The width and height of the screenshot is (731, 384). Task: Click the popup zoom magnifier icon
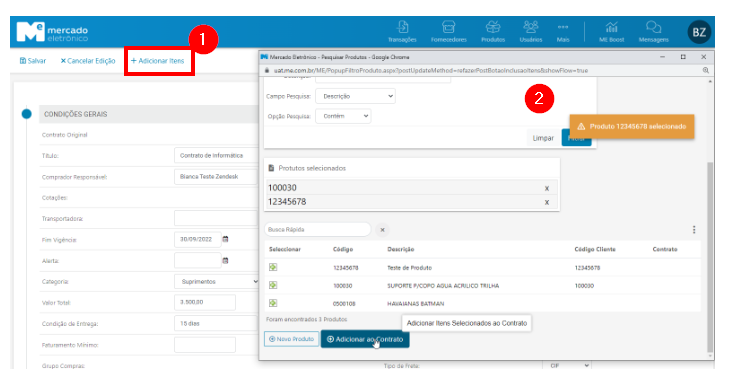(x=706, y=70)
